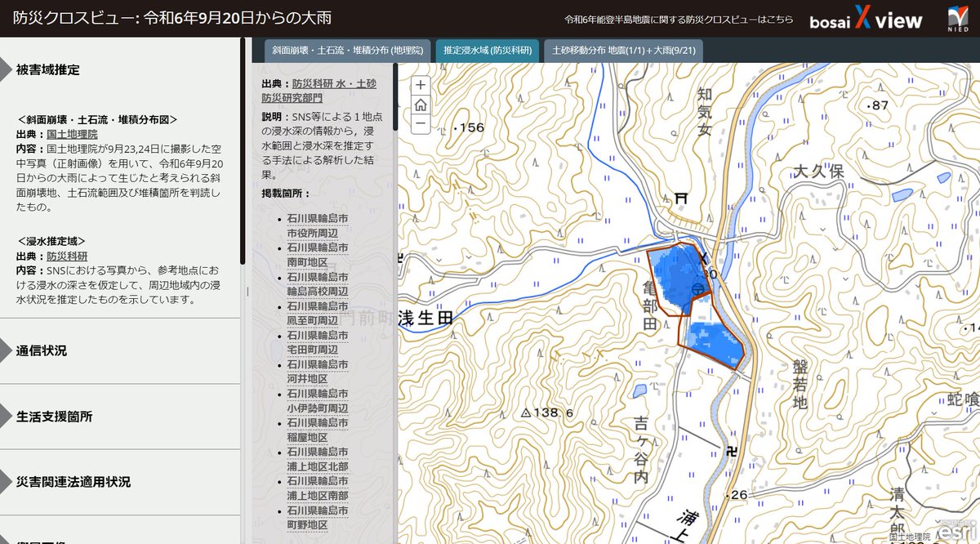Click the NIED logo icon
Screen dimensions: 980x544
point(957,20)
